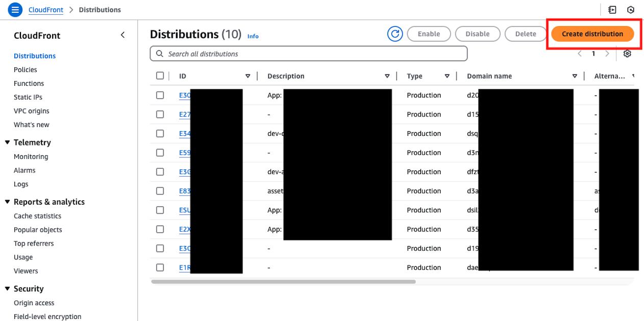Sort by the Domain name column arrow
Screen dimensions: 644x321
[575, 76]
